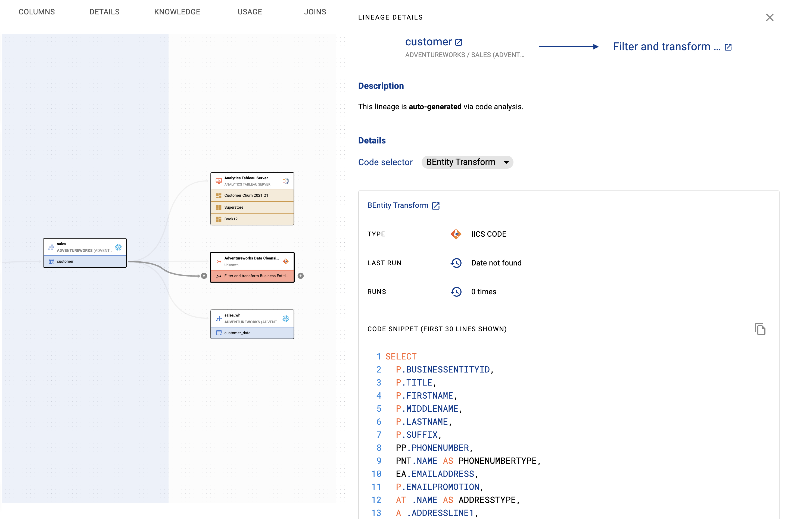Open the BEntity Transform link
Screen dimensions: 791x532
(x=398, y=205)
